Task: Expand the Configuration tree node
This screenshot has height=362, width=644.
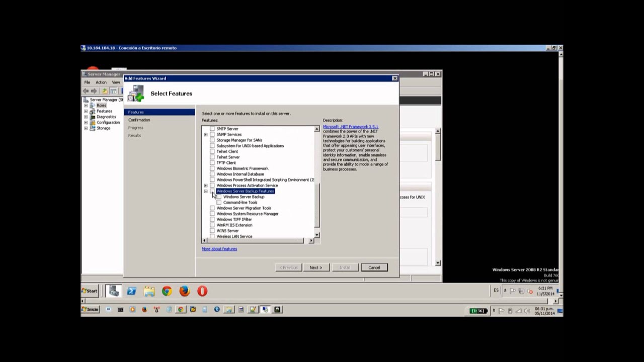Action: click(86, 122)
